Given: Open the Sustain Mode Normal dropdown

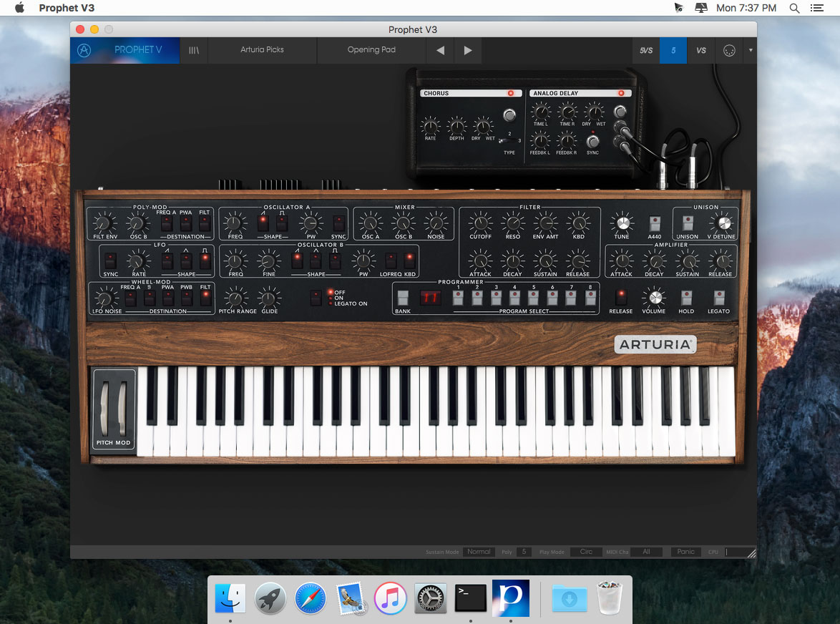Looking at the screenshot, I should (x=479, y=552).
